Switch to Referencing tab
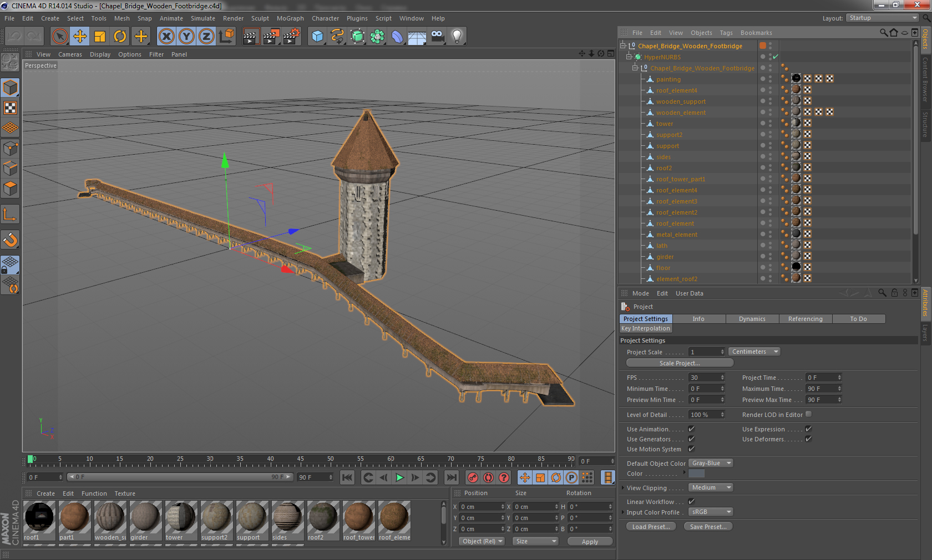 tap(805, 319)
